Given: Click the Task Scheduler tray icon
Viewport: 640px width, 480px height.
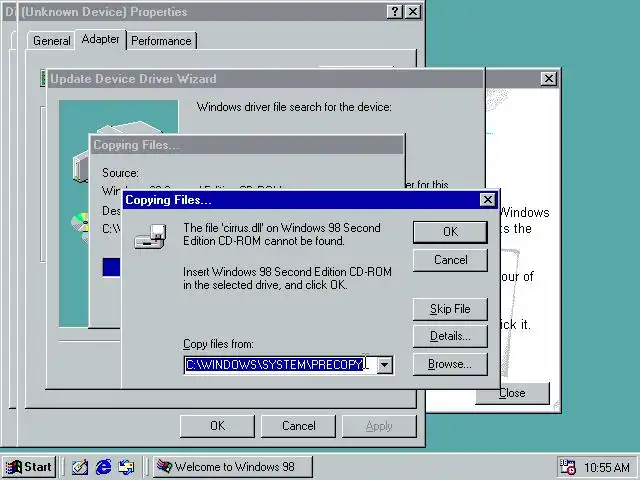Looking at the screenshot, I should point(567,467).
